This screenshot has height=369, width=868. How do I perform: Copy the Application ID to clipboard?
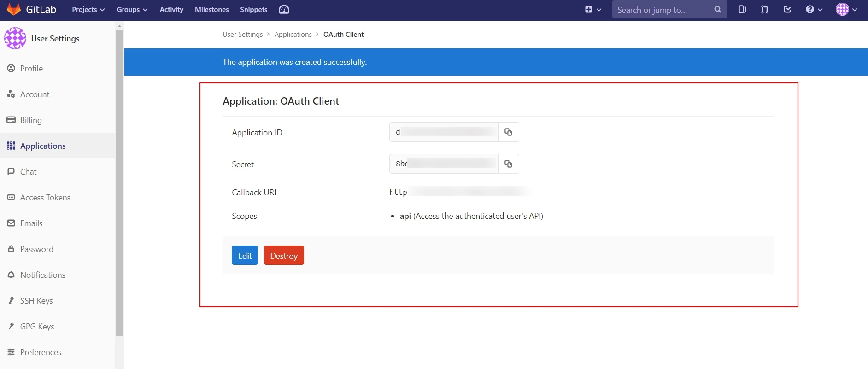pos(509,132)
